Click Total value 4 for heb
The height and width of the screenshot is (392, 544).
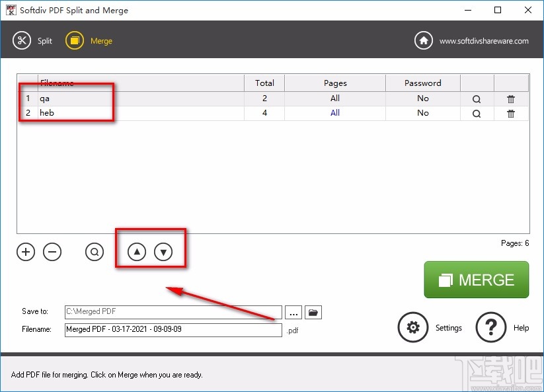[264, 113]
